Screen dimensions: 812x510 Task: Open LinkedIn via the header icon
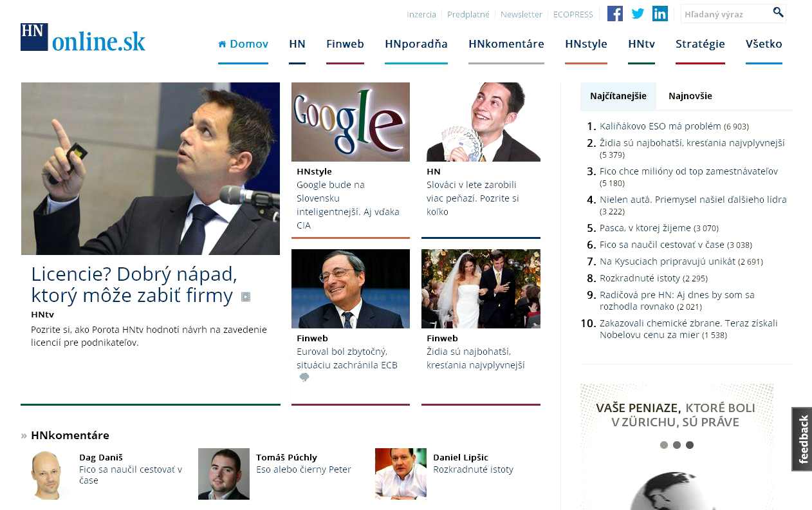point(660,13)
